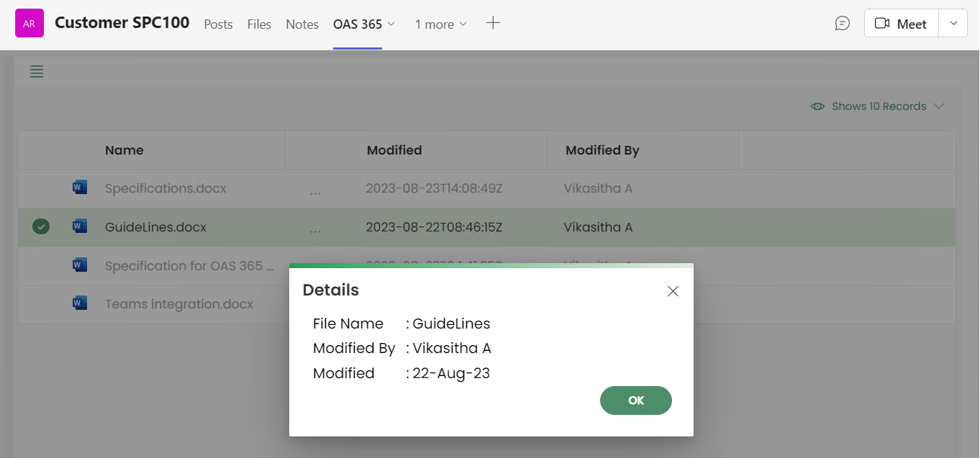The image size is (980, 458).
Task: Close the Details dialog with X
Action: coord(673,291)
